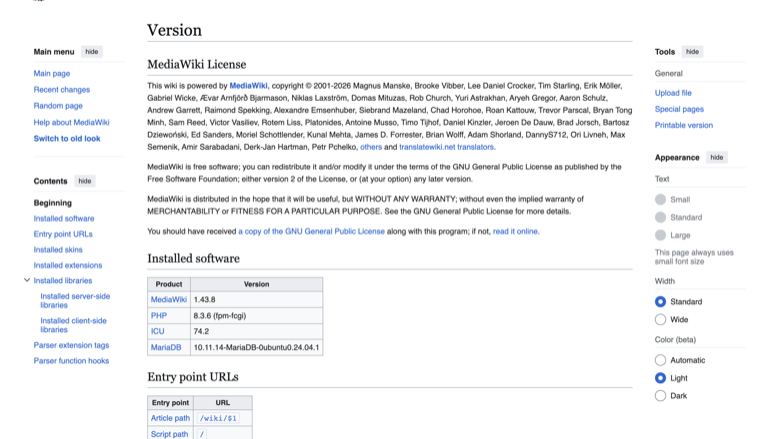Go to Recent changes
This screenshot has height=439, width=780.
pos(62,89)
